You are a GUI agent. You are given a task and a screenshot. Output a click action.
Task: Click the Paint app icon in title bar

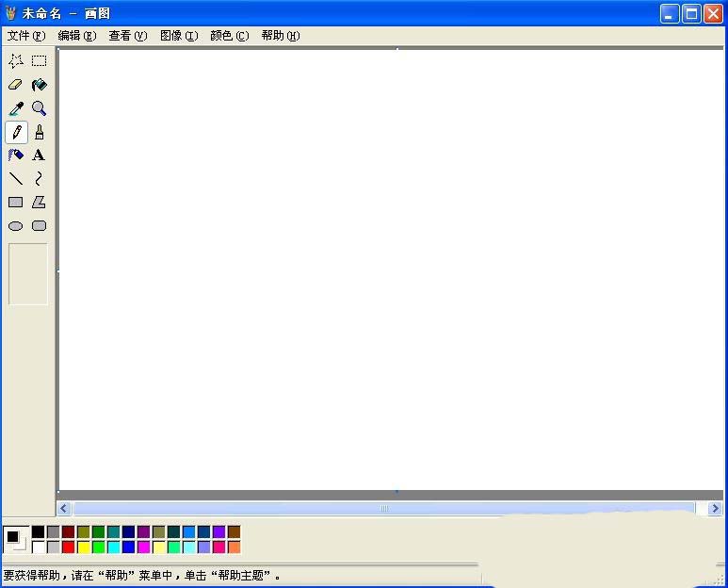point(10,13)
